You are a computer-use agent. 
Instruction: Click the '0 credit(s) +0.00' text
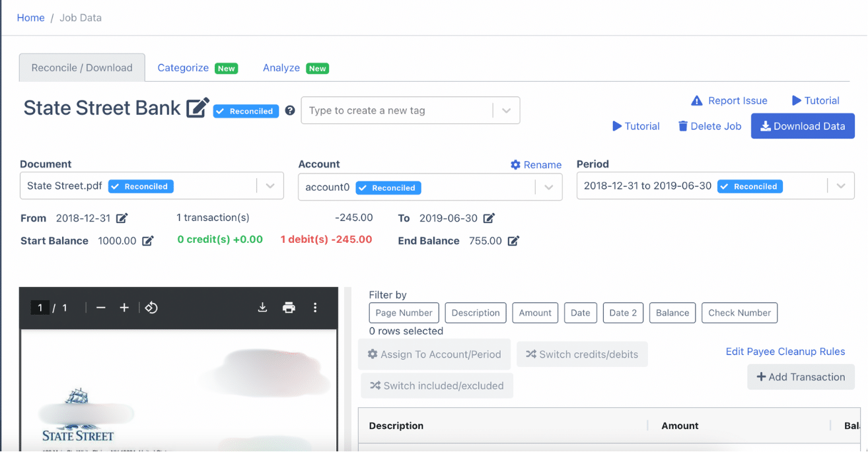coord(220,240)
